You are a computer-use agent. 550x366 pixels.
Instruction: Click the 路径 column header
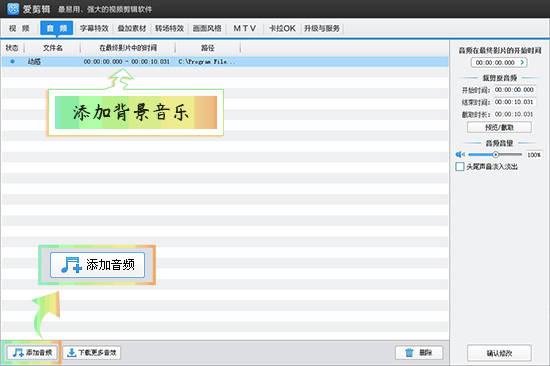pos(208,48)
